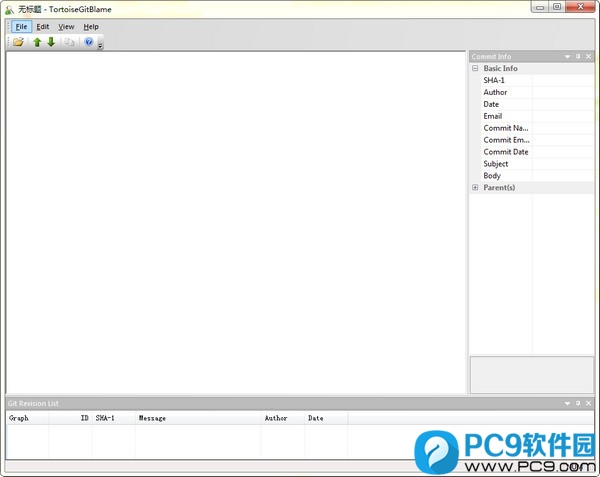Open the Help menu
Screen dimensions: 600x477
pos(91,27)
